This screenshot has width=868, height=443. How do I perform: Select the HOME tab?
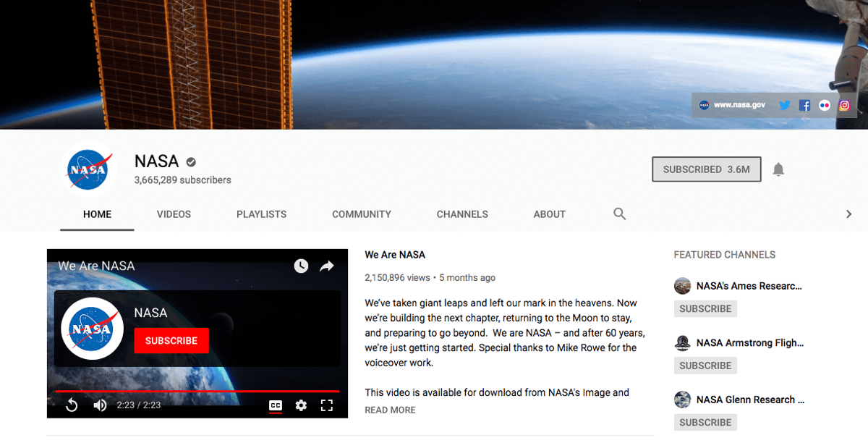[97, 214]
